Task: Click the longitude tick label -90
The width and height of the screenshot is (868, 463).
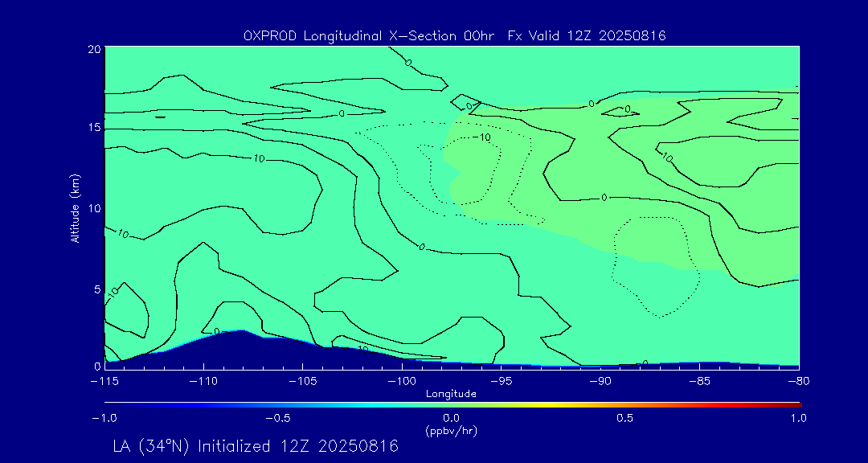Action: (600, 381)
